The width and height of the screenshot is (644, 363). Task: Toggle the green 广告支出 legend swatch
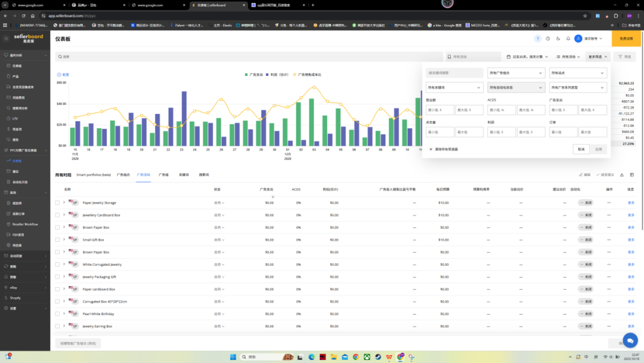(246, 75)
